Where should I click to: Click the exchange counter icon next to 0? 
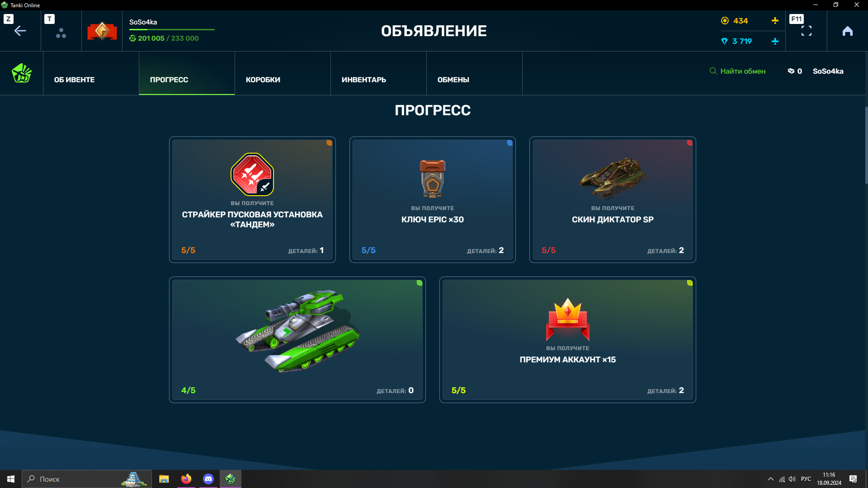tap(791, 71)
